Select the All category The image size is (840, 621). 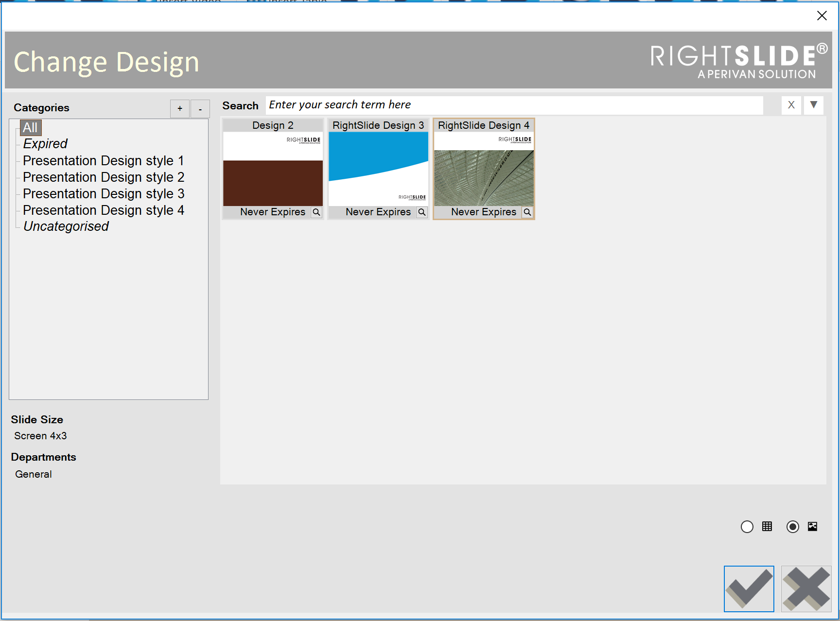click(x=31, y=128)
